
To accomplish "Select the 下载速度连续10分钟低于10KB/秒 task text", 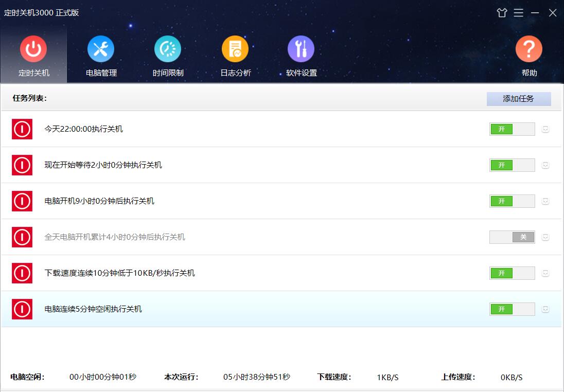I will (x=120, y=273).
